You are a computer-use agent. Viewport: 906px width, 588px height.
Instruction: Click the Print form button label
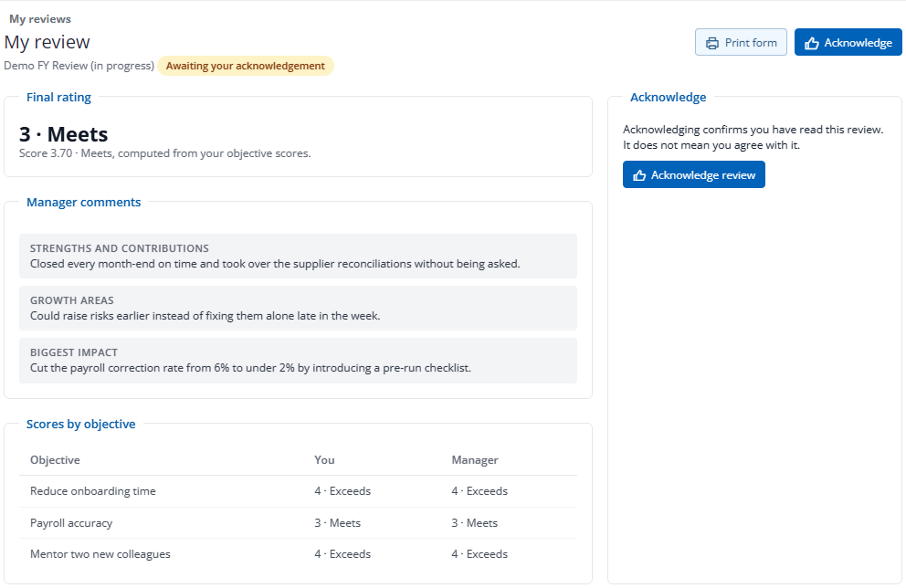(x=751, y=43)
